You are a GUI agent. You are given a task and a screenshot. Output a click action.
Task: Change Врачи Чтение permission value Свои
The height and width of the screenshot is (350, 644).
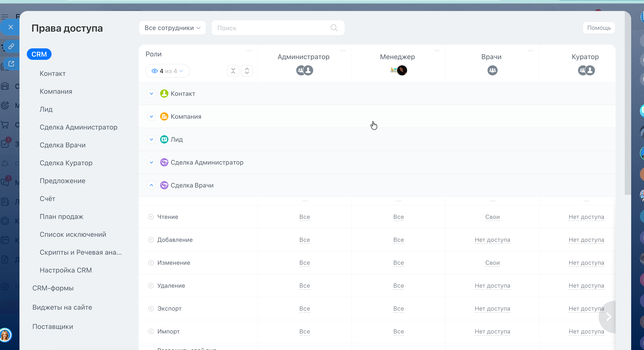[492, 217]
